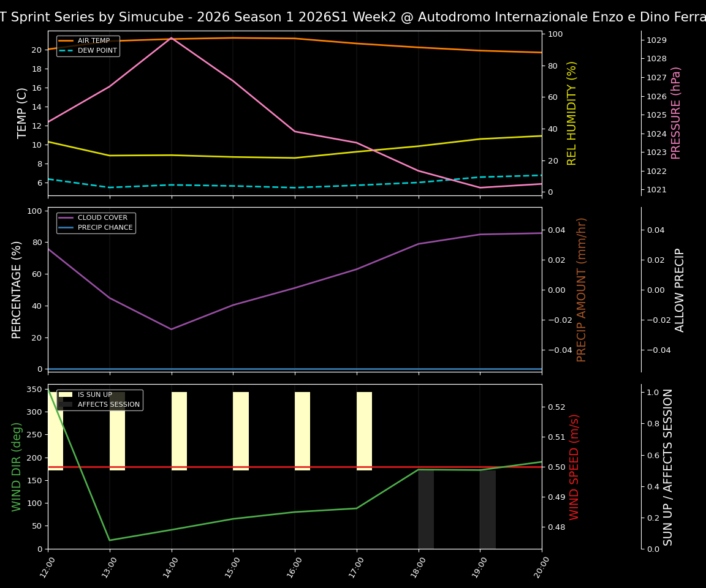This screenshot has width=706, height=588.
Task: Click the CLOUD COVER legend entry
Action: tap(103, 217)
